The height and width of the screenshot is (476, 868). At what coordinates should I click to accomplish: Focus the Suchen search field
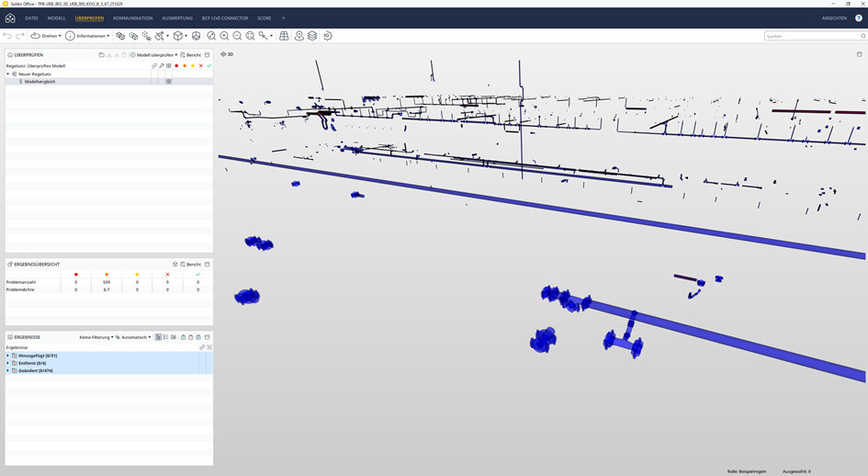click(x=815, y=36)
